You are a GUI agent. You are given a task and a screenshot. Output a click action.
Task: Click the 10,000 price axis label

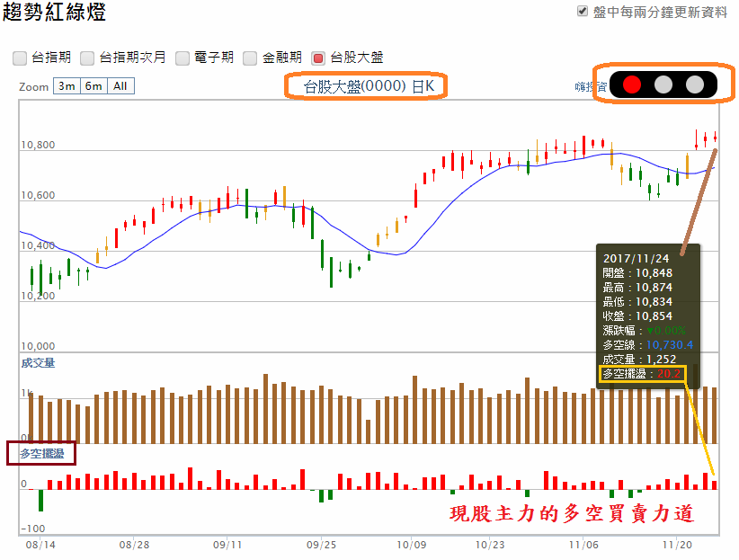38,346
